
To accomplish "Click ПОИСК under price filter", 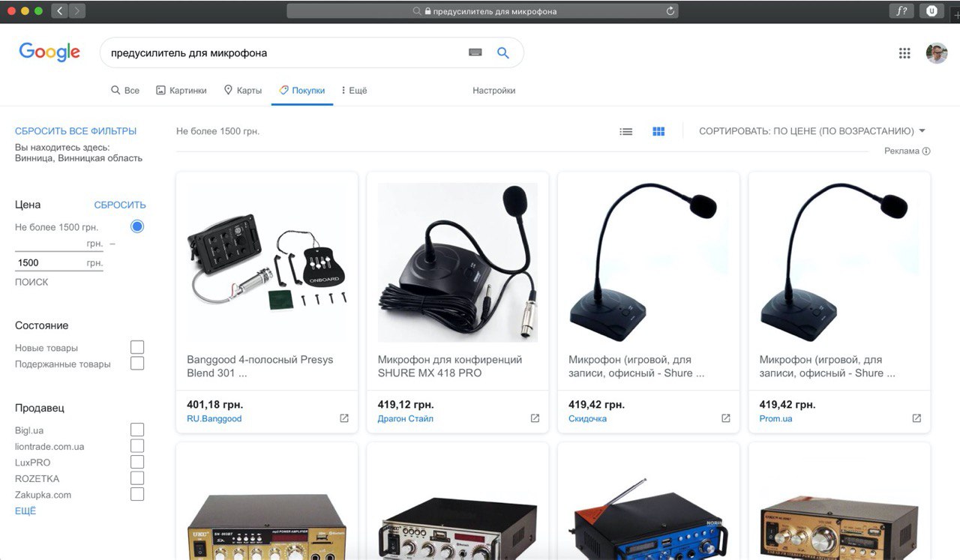I will [31, 283].
